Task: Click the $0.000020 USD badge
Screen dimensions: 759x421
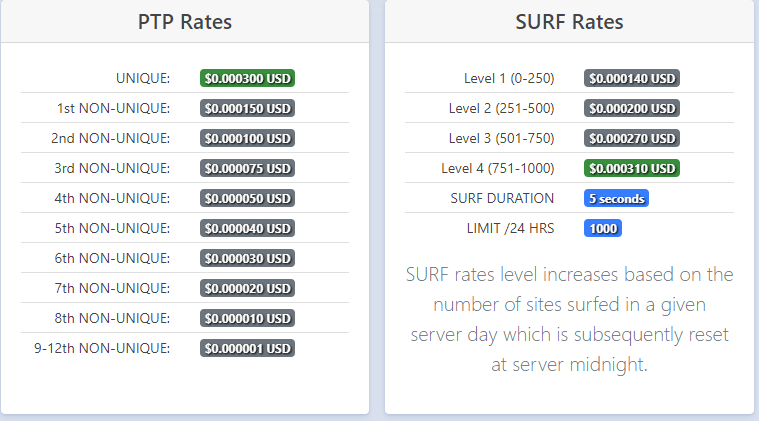Action: (247, 288)
